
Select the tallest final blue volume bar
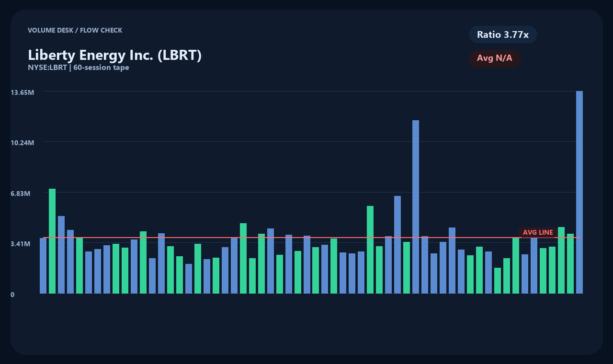click(579, 192)
